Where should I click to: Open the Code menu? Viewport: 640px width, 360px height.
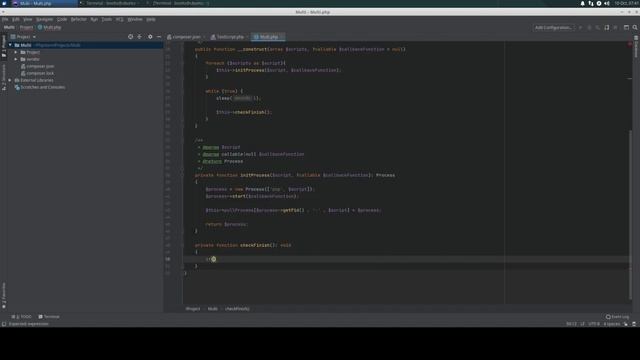(62, 19)
